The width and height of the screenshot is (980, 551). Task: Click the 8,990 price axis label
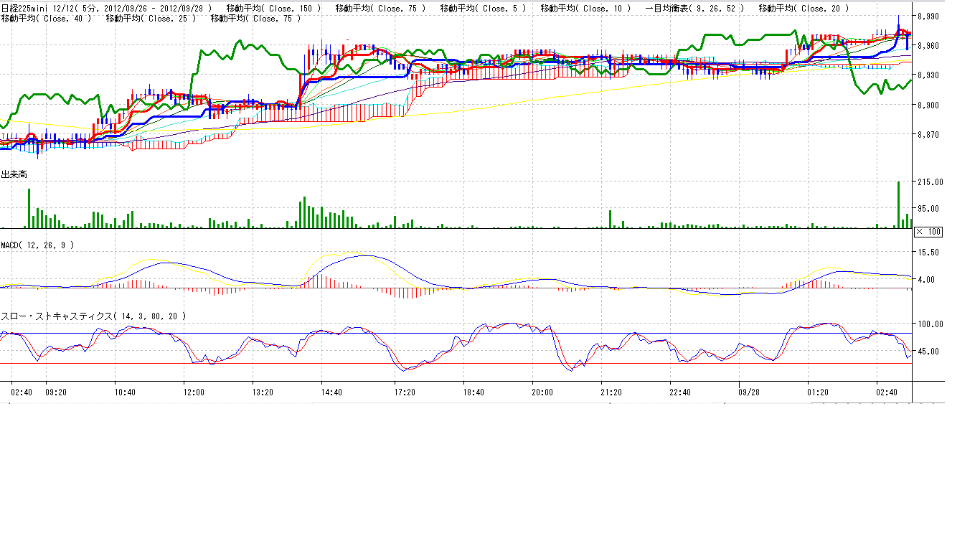click(x=928, y=16)
